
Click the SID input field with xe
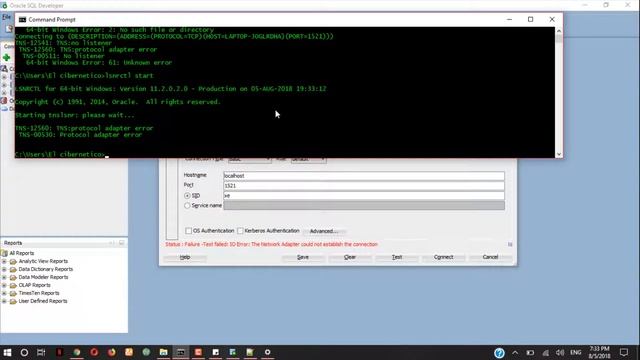pyautogui.click(x=364, y=196)
